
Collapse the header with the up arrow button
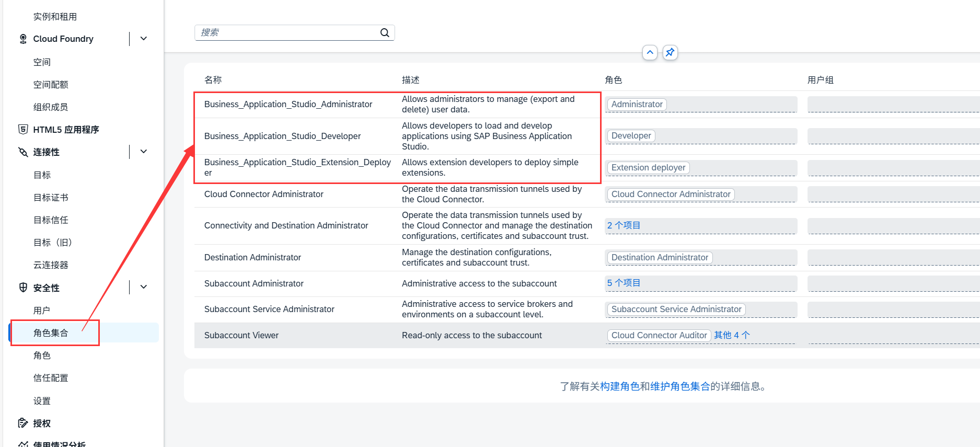[650, 52]
